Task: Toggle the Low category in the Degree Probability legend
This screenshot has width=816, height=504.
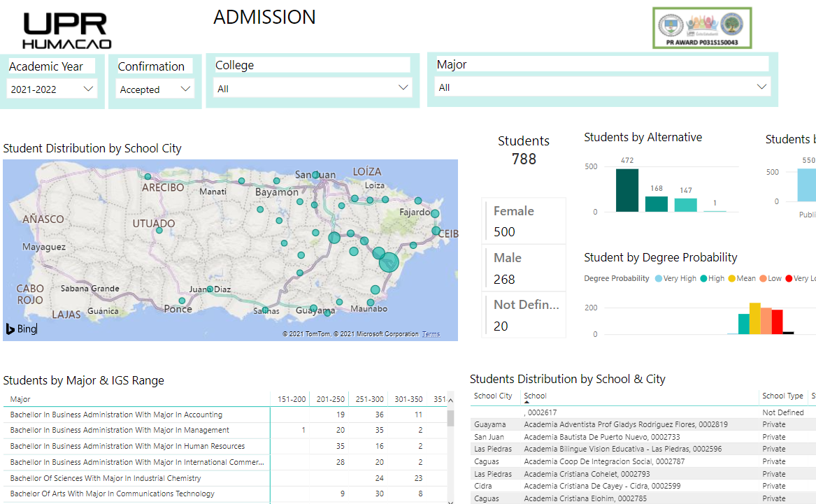Action: (x=761, y=278)
